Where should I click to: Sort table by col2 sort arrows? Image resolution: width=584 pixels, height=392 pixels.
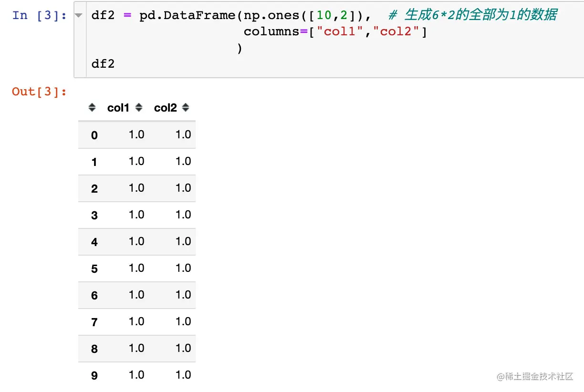pos(186,108)
